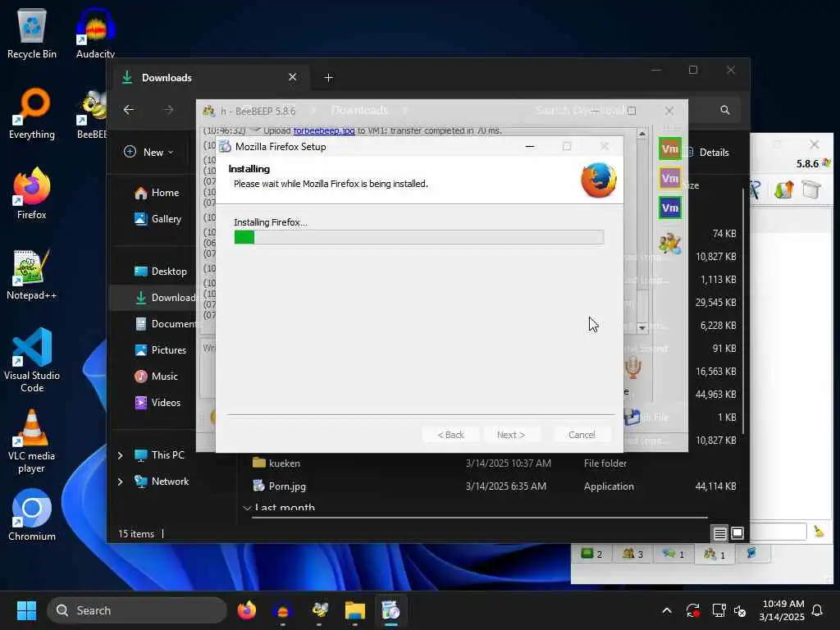Open VLC media player desktop shortcut
The image size is (840, 630).
[32, 441]
